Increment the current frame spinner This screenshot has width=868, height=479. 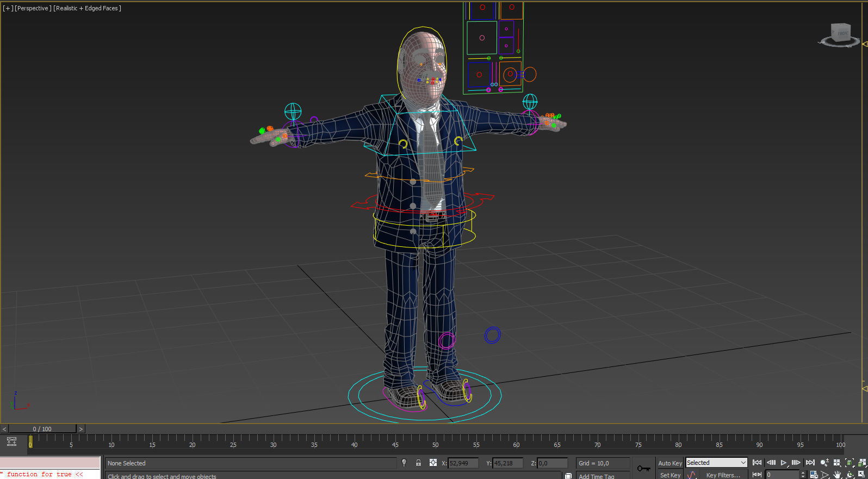pyautogui.click(x=803, y=472)
